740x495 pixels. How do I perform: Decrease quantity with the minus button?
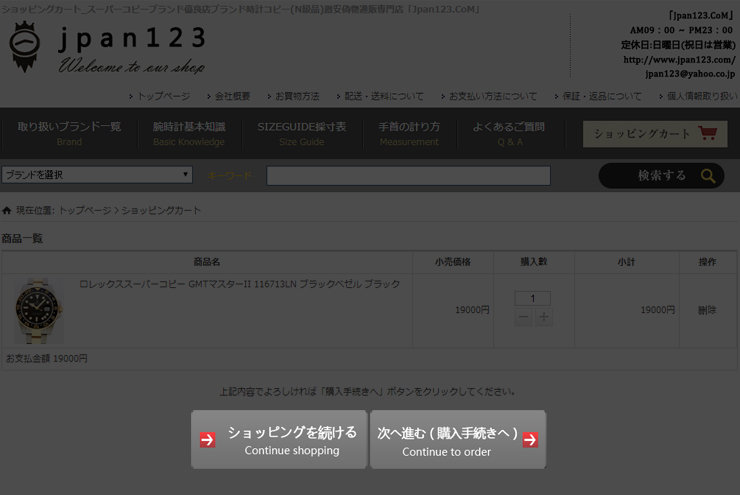[523, 317]
